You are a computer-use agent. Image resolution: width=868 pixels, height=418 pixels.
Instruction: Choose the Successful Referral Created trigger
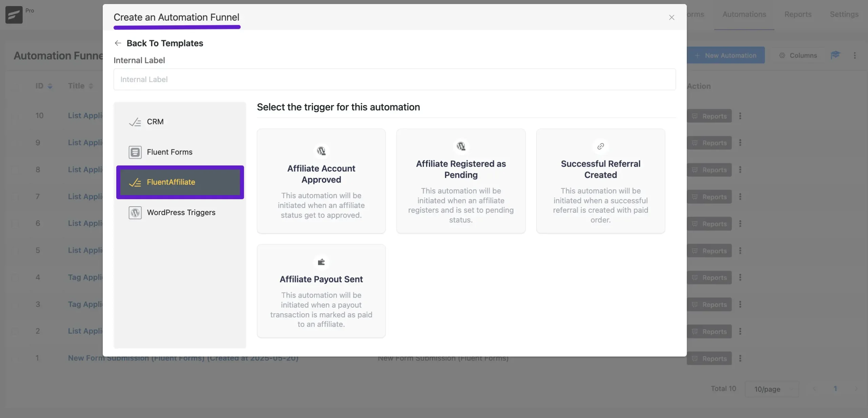pos(600,181)
